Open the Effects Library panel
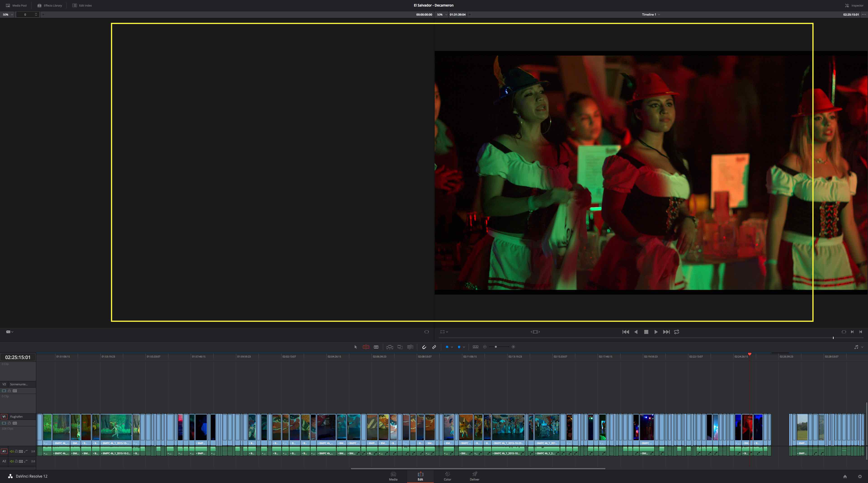Viewport: 868px width, 483px height. tap(50, 5)
